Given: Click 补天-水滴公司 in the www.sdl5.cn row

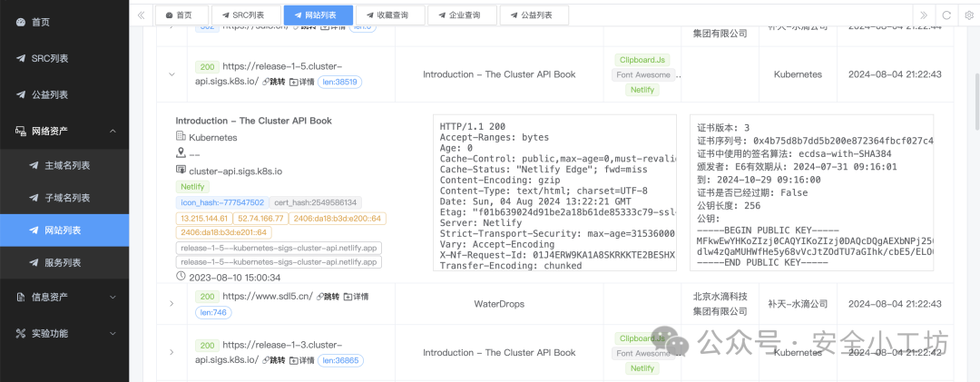Looking at the screenshot, I should (798, 304).
